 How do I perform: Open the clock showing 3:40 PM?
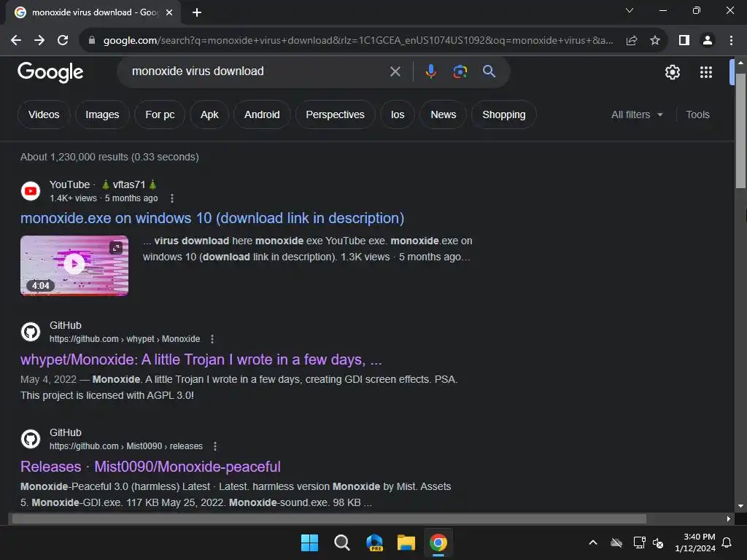click(695, 542)
